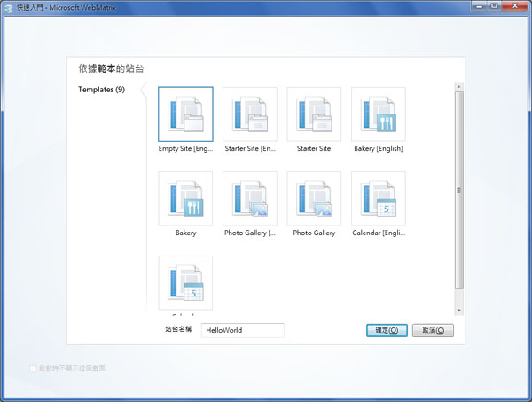This screenshot has width=532, height=402.
Task: Click the template list scroll down arrow
Action: coord(458,311)
